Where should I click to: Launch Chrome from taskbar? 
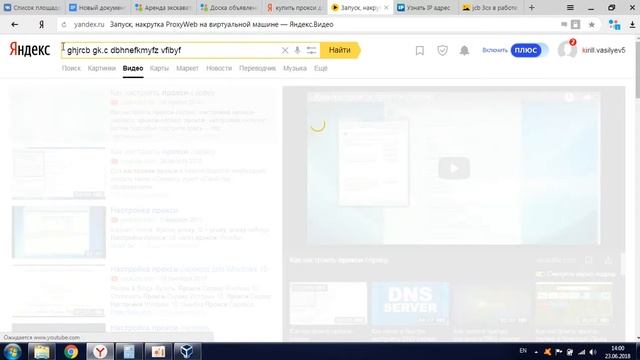[x=71, y=351]
